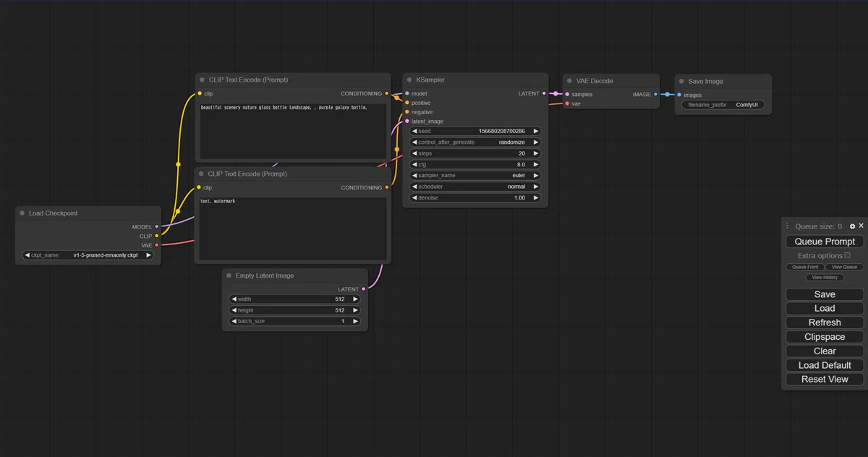Decrease width value with left arrow
Image resolution: width=868 pixels, height=457 pixels.
pyautogui.click(x=234, y=299)
